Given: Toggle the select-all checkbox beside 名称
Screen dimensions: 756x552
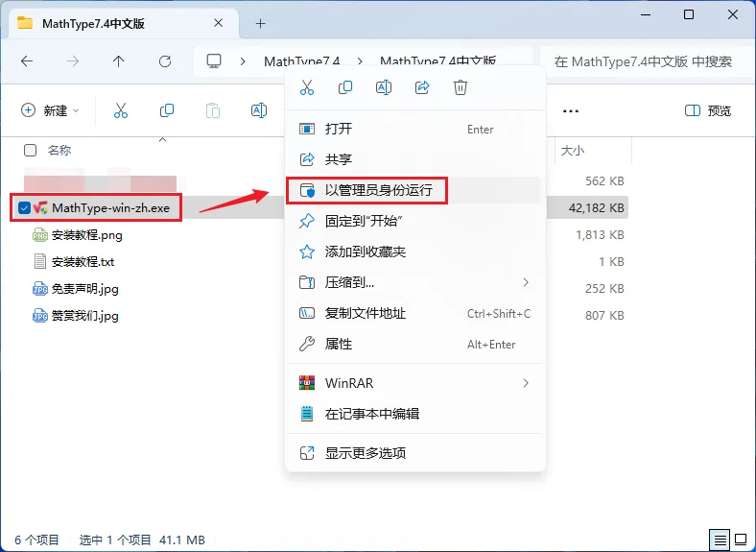Looking at the screenshot, I should click(x=30, y=150).
